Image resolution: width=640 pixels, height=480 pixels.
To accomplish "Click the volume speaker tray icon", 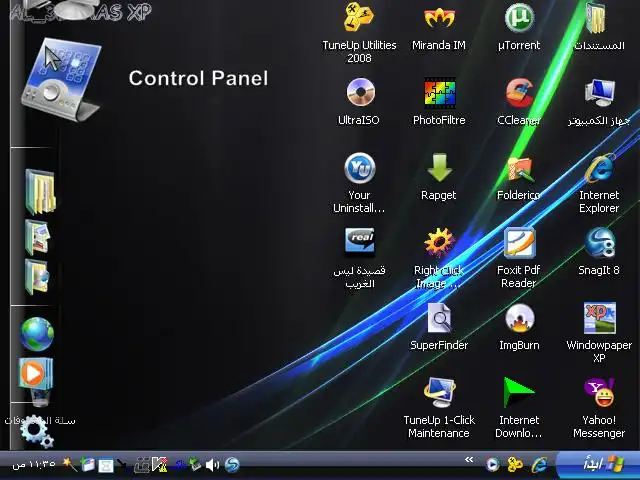I will point(212,464).
